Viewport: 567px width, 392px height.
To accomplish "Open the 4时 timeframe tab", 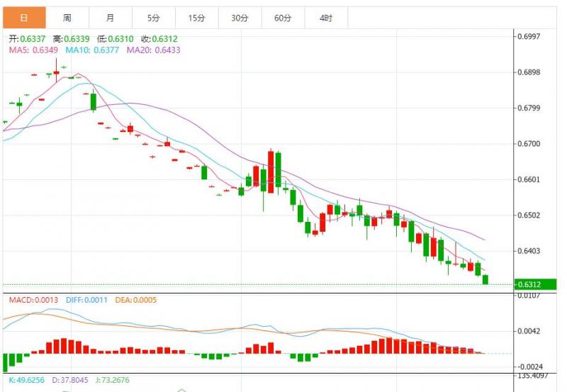I will (x=326, y=17).
